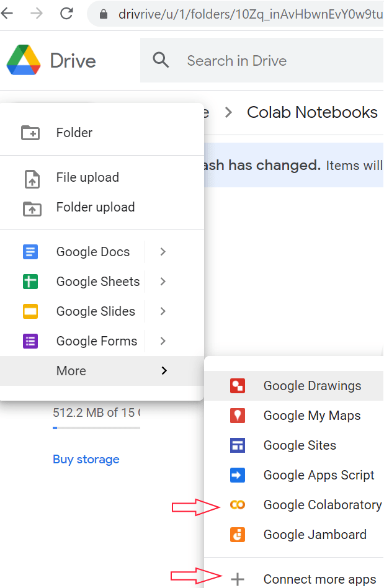Click the storage usage progress bar
Viewport: 384px width, 588px height.
[96, 428]
